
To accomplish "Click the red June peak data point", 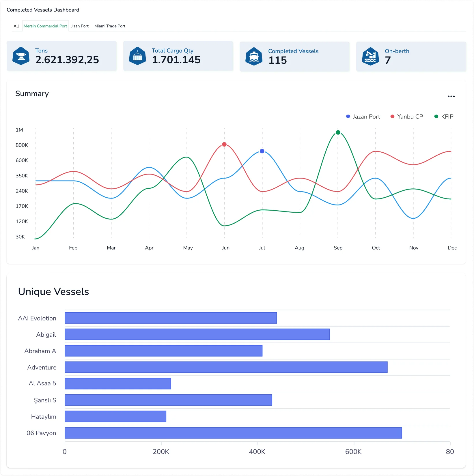I will [x=224, y=145].
